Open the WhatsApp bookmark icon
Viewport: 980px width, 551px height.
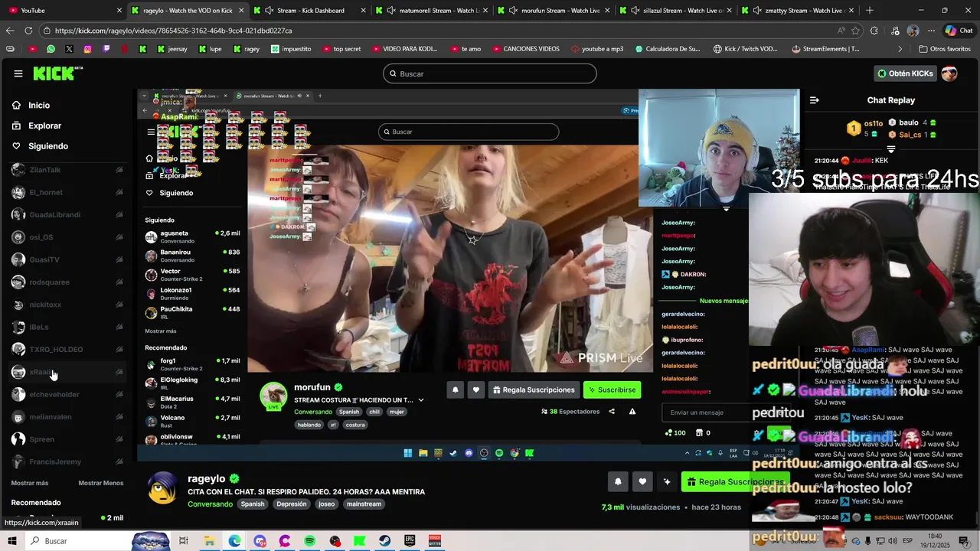(51, 48)
